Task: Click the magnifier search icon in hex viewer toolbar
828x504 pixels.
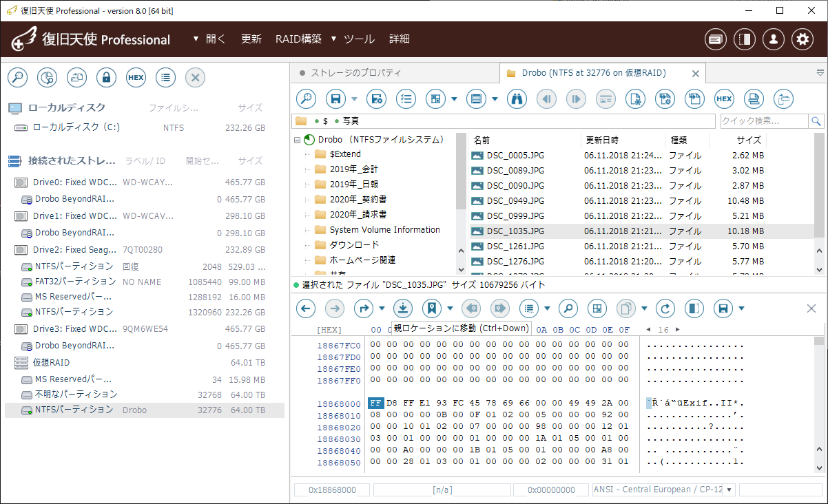Action: pyautogui.click(x=568, y=308)
